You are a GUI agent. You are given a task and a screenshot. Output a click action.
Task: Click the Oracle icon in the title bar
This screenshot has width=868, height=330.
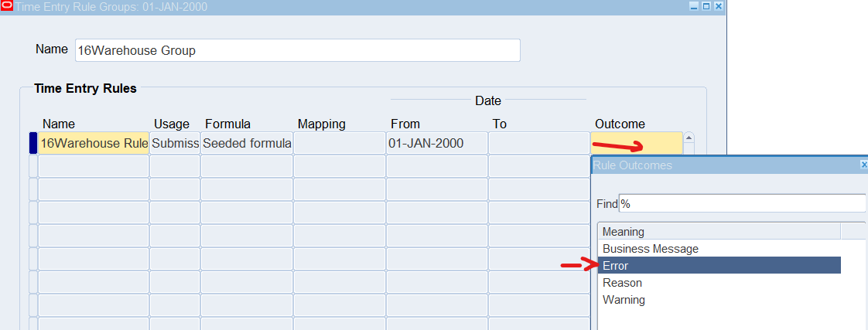pyautogui.click(x=7, y=6)
